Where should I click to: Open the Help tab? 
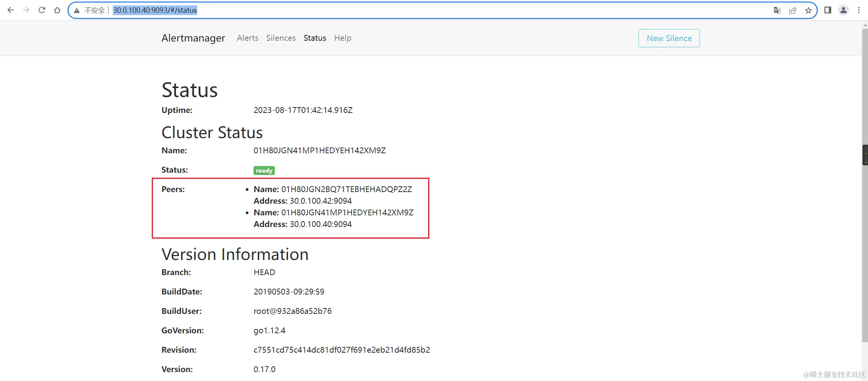(342, 38)
